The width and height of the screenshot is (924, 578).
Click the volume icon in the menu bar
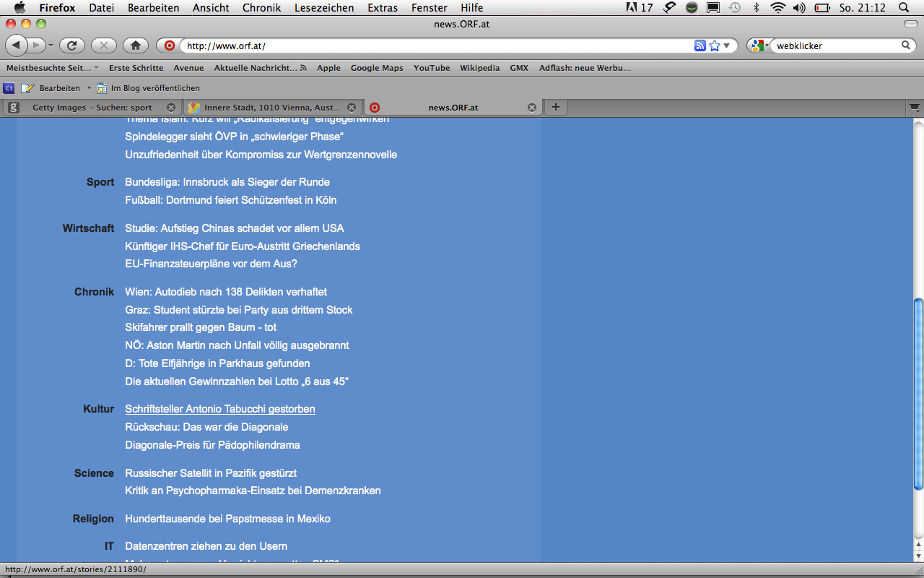coord(799,8)
